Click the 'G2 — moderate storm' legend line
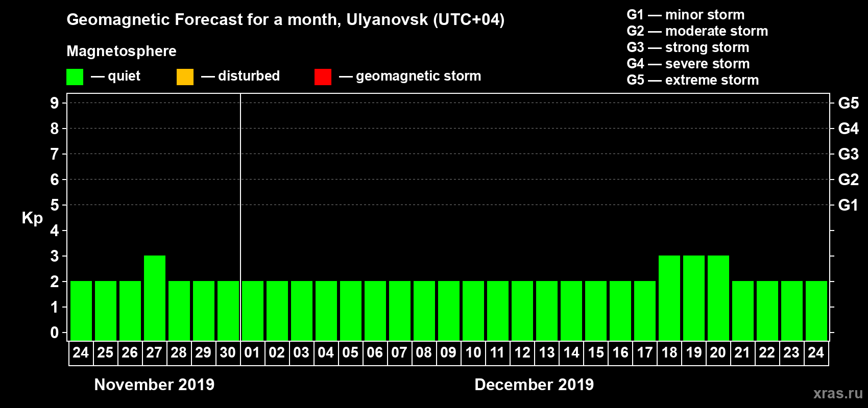Image resolution: width=868 pixels, height=408 pixels. click(x=697, y=31)
